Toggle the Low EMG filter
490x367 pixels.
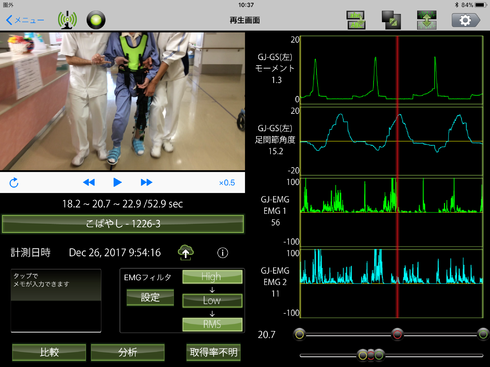click(212, 300)
